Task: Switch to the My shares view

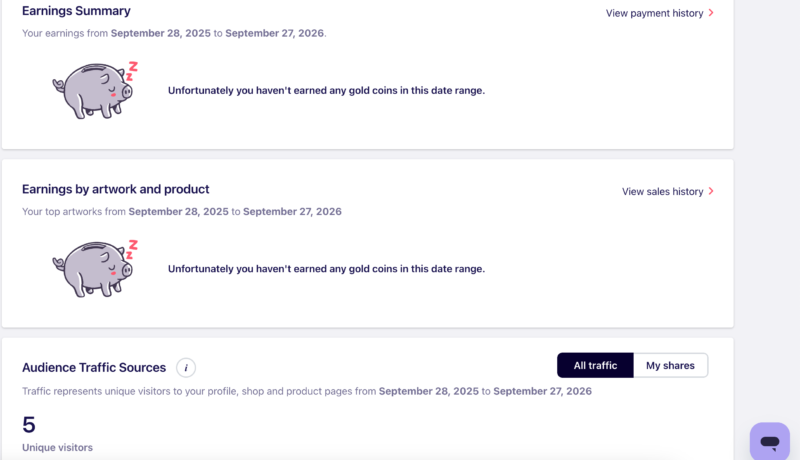Action: pos(670,366)
